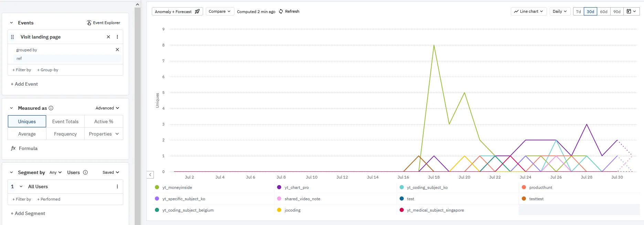Select the Event Totals measurement
The width and height of the screenshot is (644, 225).
coord(65,121)
